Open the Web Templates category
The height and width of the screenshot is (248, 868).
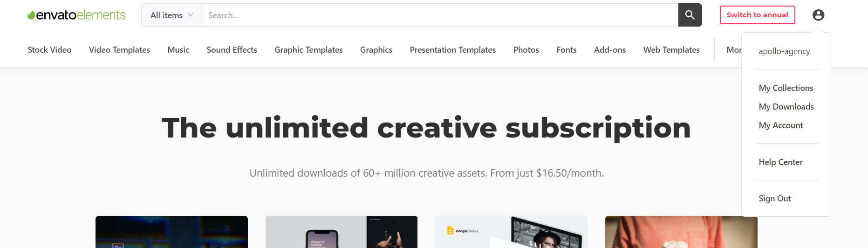click(671, 50)
